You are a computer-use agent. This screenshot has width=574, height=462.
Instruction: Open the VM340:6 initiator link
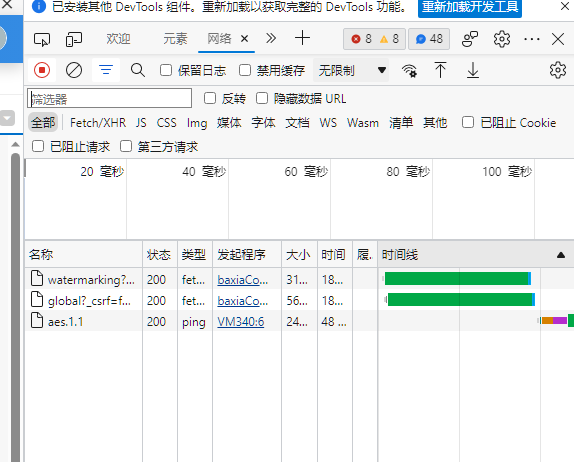click(x=241, y=322)
